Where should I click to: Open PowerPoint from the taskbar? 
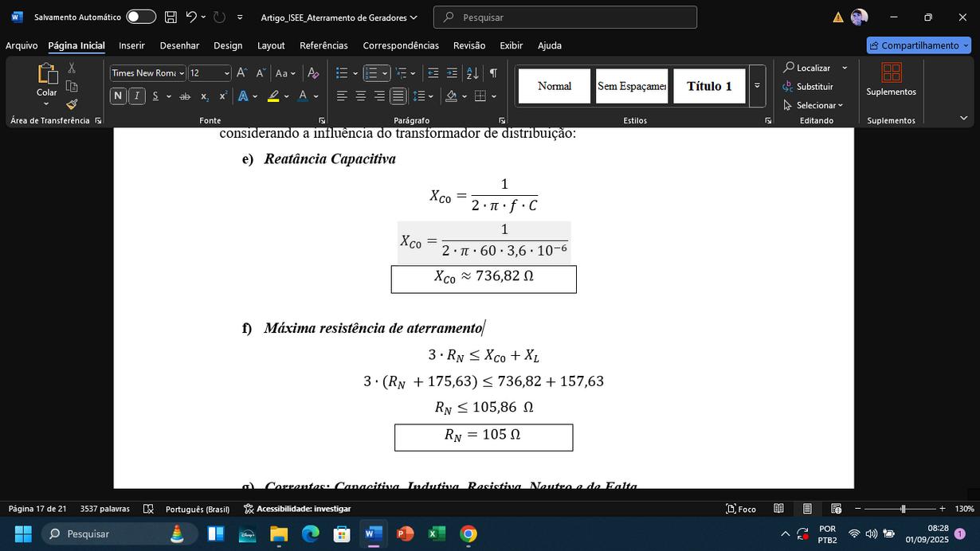(x=405, y=533)
